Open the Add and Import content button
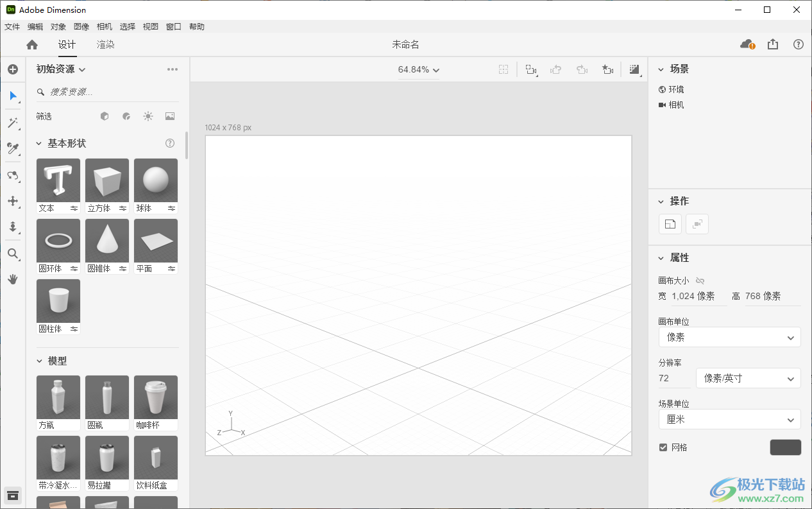812x509 pixels. [x=13, y=69]
